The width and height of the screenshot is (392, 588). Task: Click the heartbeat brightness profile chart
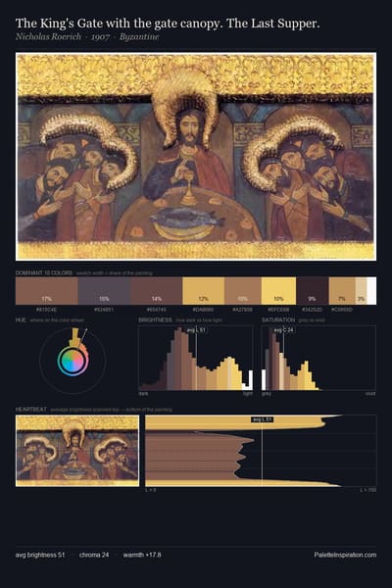click(x=261, y=451)
